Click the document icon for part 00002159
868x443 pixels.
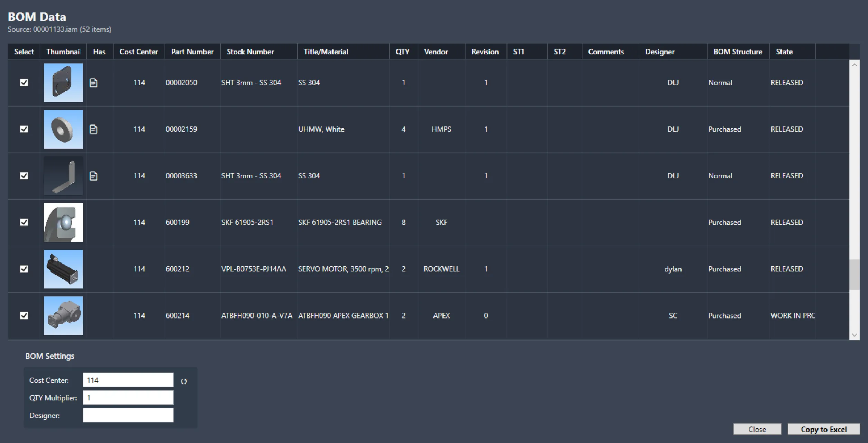click(x=93, y=129)
